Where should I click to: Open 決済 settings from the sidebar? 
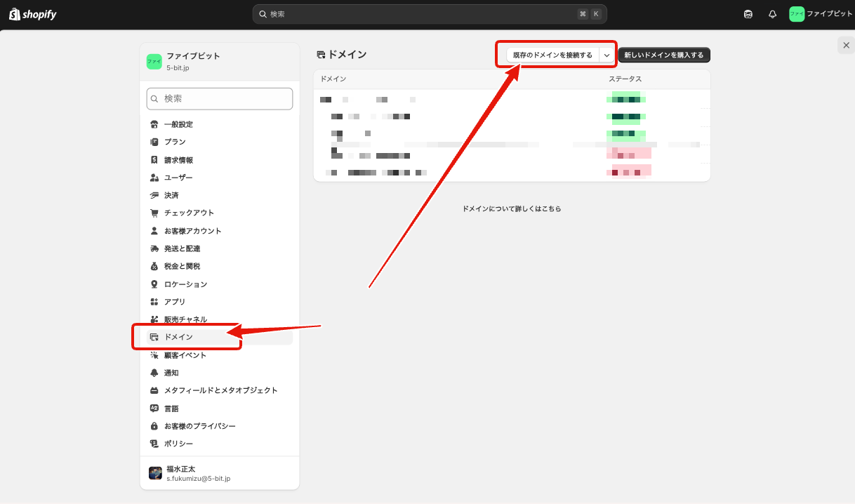point(174,194)
